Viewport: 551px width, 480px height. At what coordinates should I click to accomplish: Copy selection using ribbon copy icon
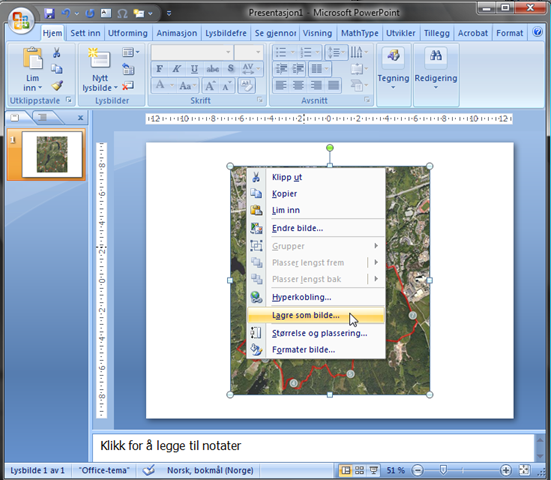pyautogui.click(x=57, y=69)
